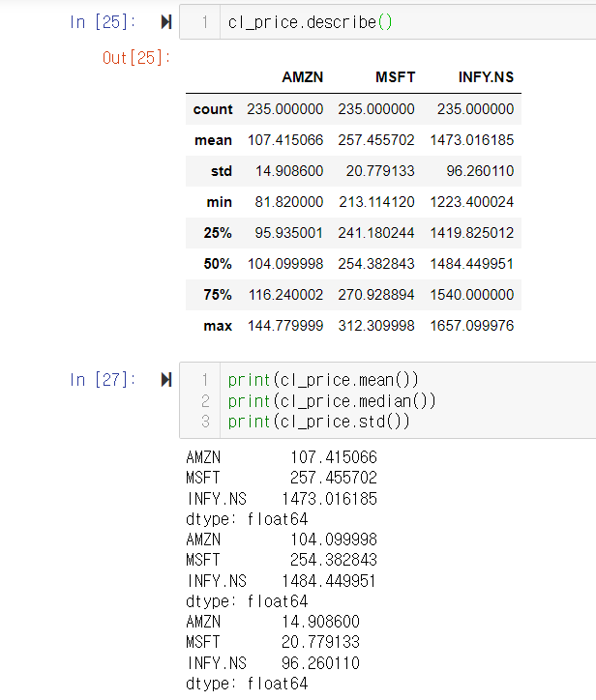The image size is (596, 700).
Task: Click MSFT 75% value 270.928894
Action: click(x=376, y=295)
